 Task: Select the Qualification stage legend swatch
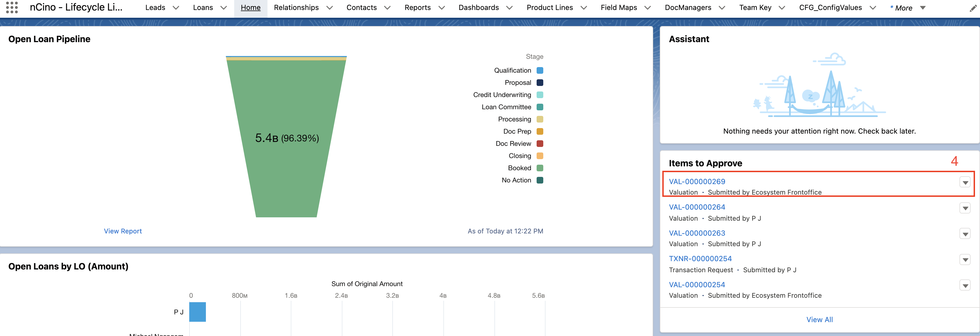(x=540, y=70)
